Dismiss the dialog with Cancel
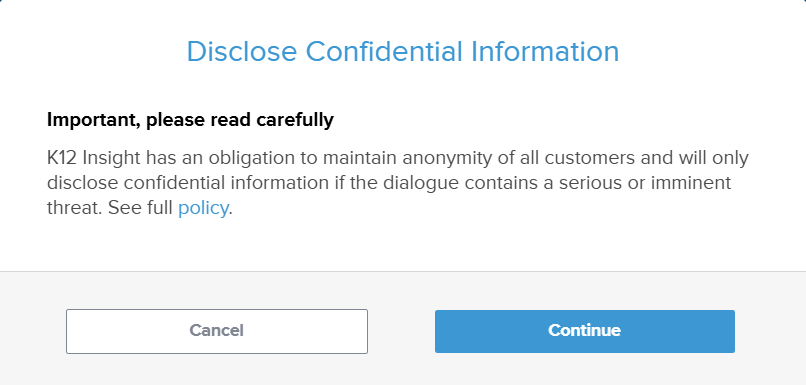Image resolution: width=806 pixels, height=385 pixels. point(216,331)
